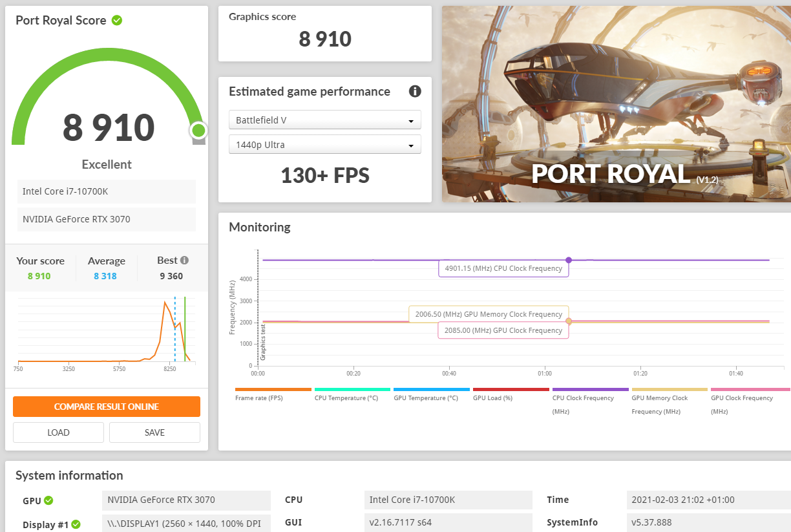Toggle the Frame rate (FPS) legend swatch

pyautogui.click(x=273, y=389)
